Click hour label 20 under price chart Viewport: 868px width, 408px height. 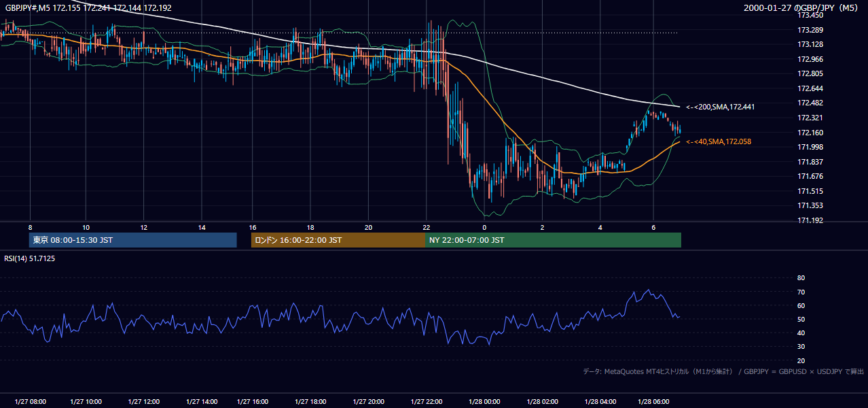click(x=368, y=227)
